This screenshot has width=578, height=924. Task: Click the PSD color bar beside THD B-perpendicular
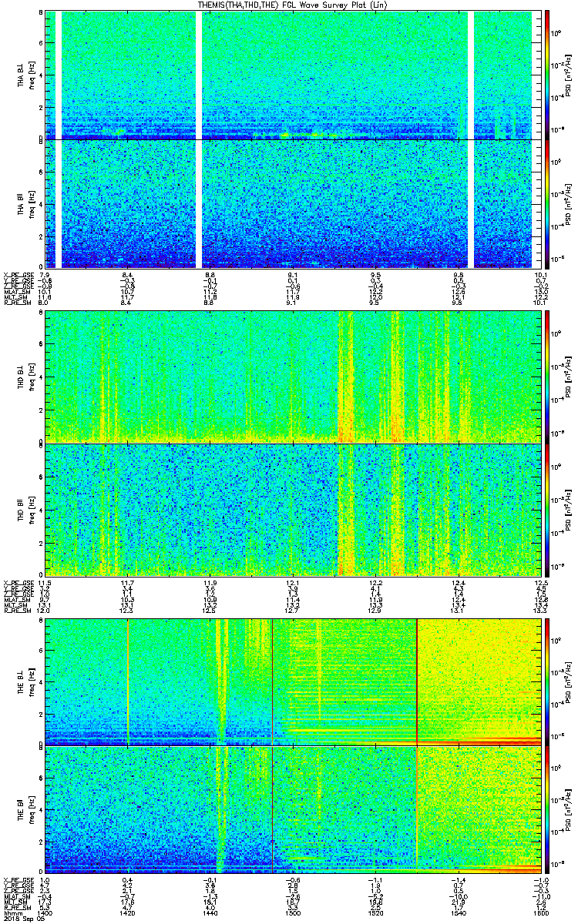click(x=547, y=376)
